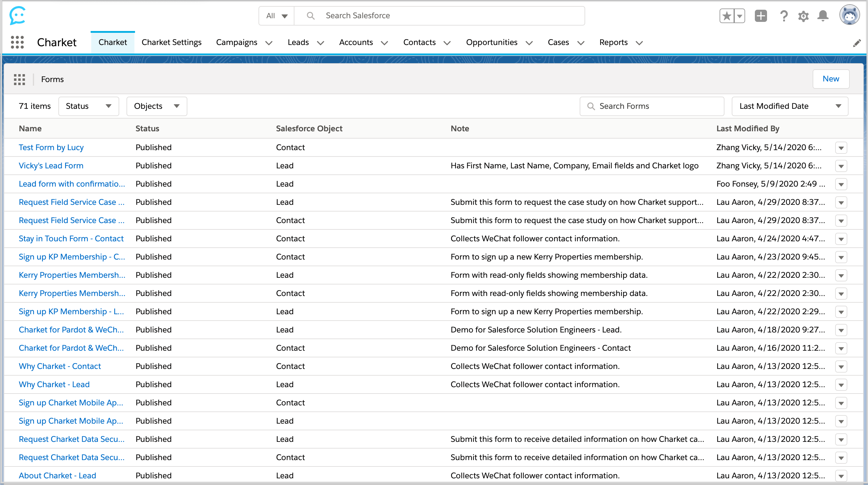Open the Test Form by Lucy link
868x485 pixels.
[x=51, y=147]
